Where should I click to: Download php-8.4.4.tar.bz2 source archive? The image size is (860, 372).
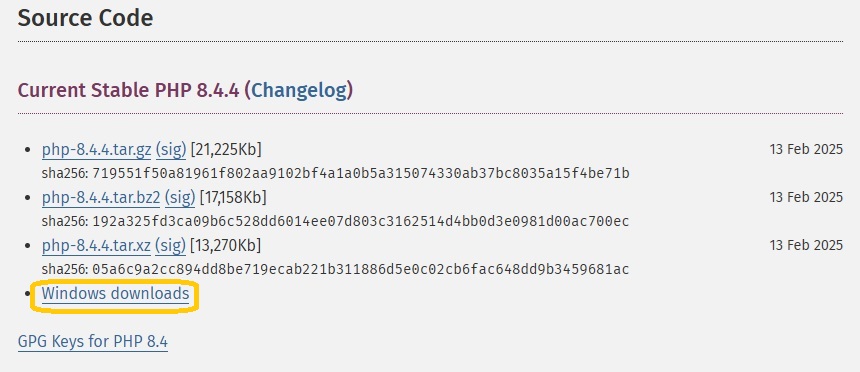(x=101, y=197)
